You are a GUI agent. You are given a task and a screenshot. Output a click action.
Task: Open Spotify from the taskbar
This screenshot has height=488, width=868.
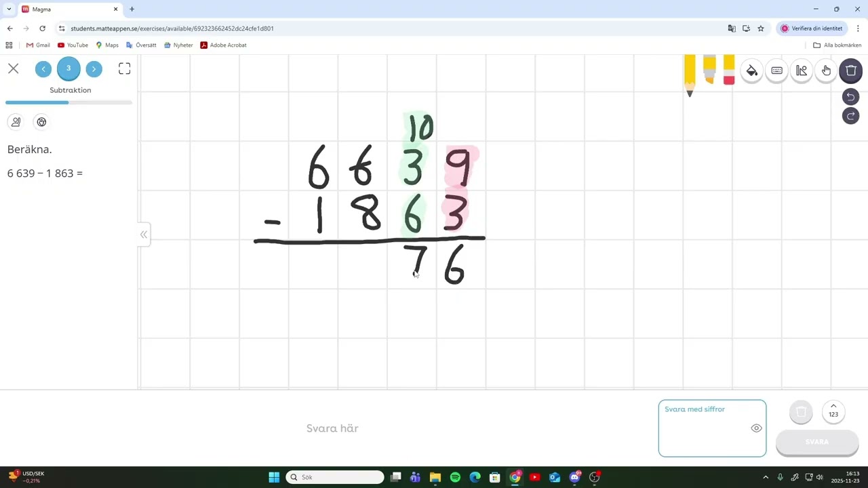coord(455,477)
